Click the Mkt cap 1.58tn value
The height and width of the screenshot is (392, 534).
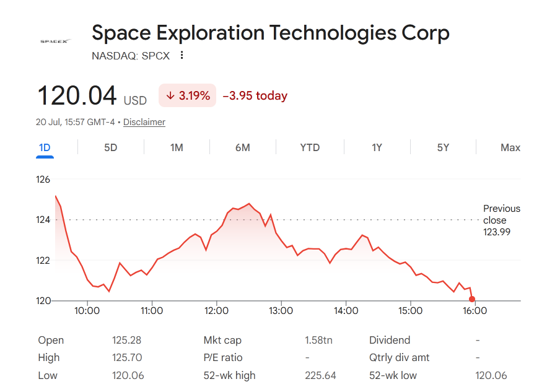coord(318,340)
